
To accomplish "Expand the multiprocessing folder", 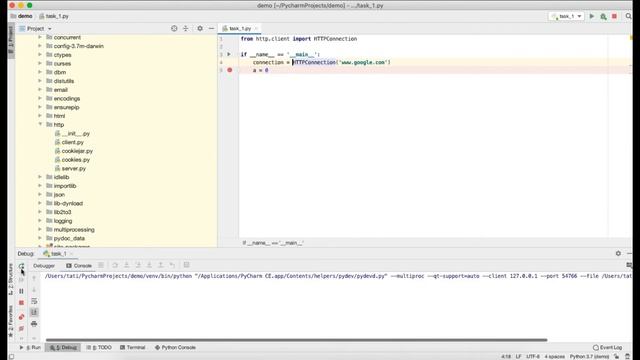I will (x=40, y=229).
